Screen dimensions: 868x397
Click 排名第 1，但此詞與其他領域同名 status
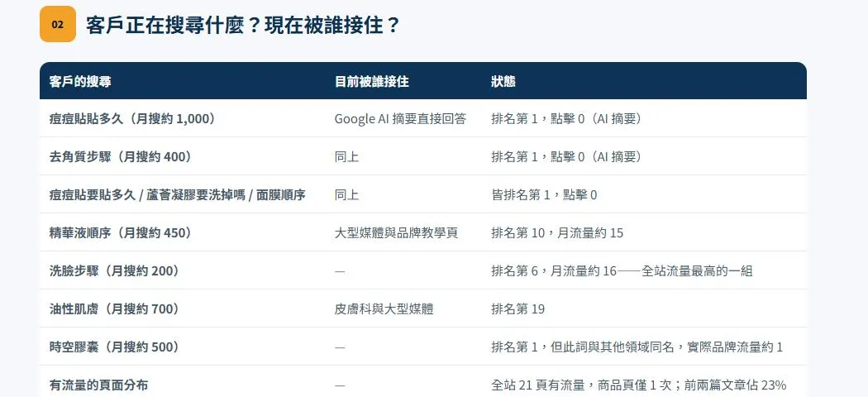click(x=637, y=347)
